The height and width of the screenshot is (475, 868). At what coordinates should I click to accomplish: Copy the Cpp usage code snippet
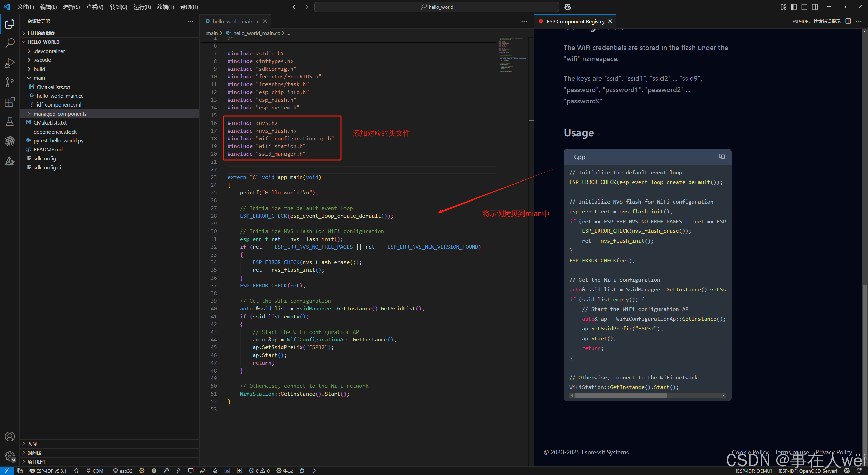722,156
